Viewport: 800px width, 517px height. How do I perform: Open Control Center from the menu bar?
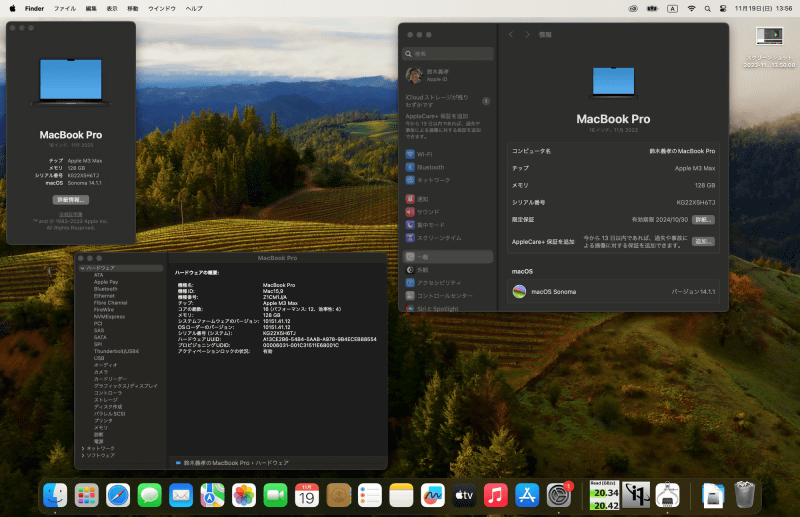(723, 8)
